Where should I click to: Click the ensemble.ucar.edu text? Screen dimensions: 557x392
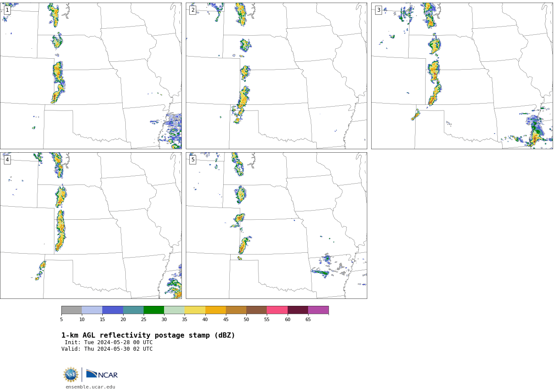91,387
